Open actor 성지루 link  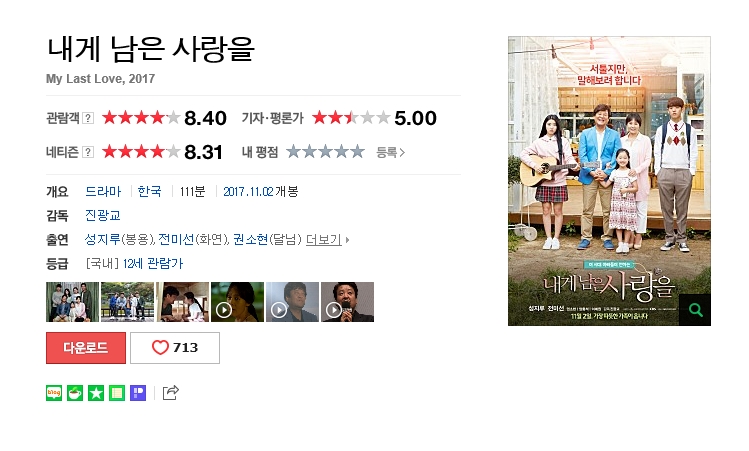[103, 239]
